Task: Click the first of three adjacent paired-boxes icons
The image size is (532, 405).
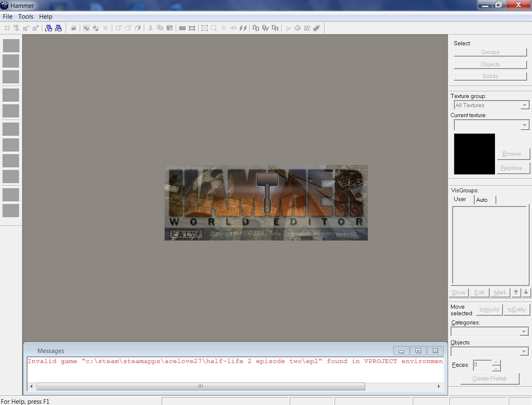Action: (x=256, y=28)
